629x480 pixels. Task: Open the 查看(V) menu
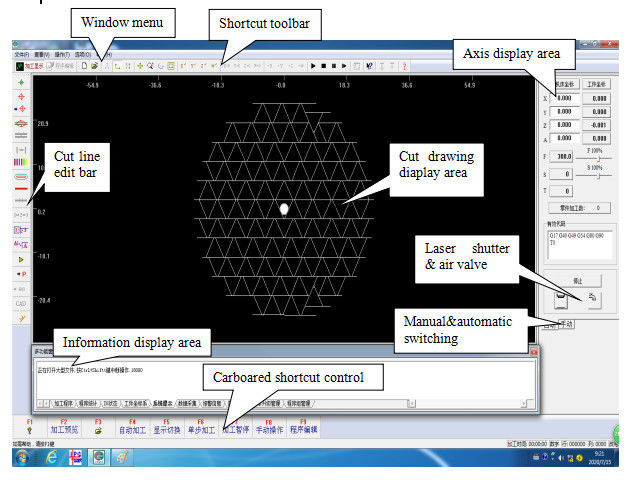(x=43, y=54)
